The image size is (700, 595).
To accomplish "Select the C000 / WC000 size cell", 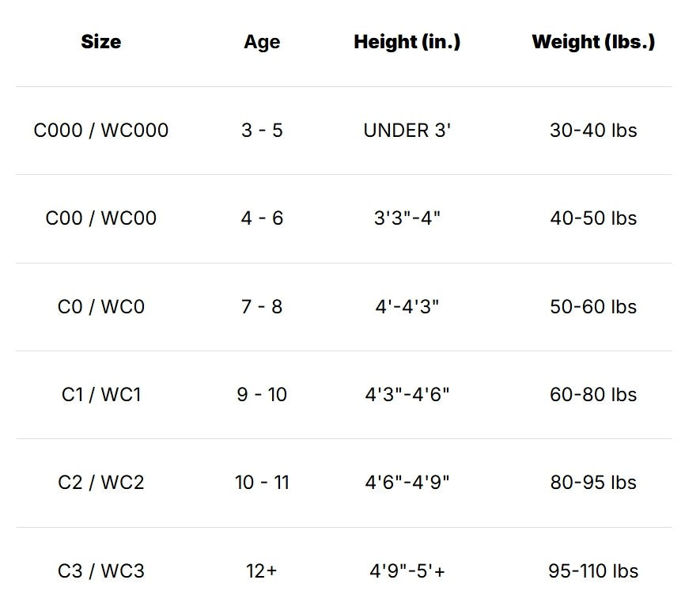I will pyautogui.click(x=101, y=131).
